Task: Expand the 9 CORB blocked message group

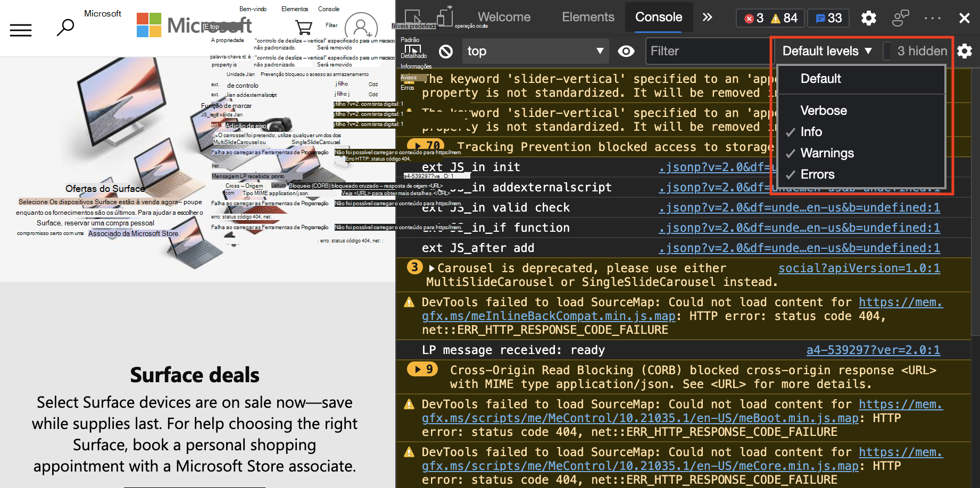Action: point(422,369)
